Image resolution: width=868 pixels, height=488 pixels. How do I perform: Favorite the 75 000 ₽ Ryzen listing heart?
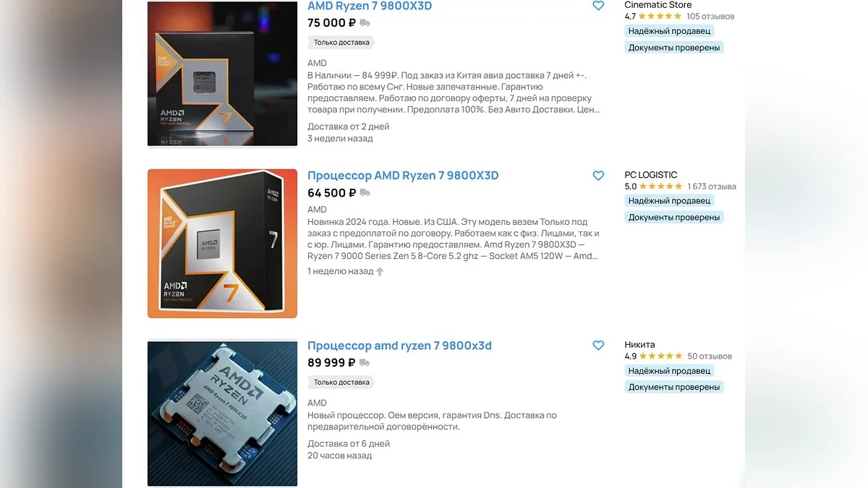click(598, 6)
